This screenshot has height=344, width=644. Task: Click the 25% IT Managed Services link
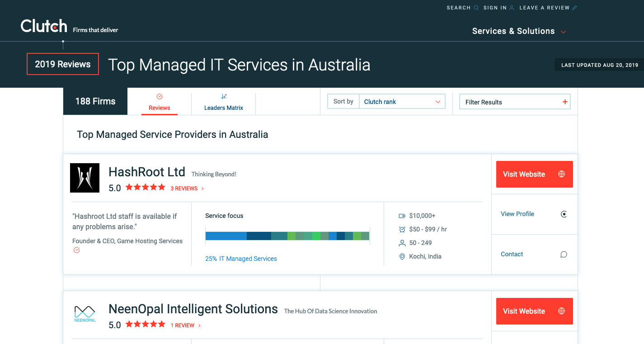click(x=241, y=259)
